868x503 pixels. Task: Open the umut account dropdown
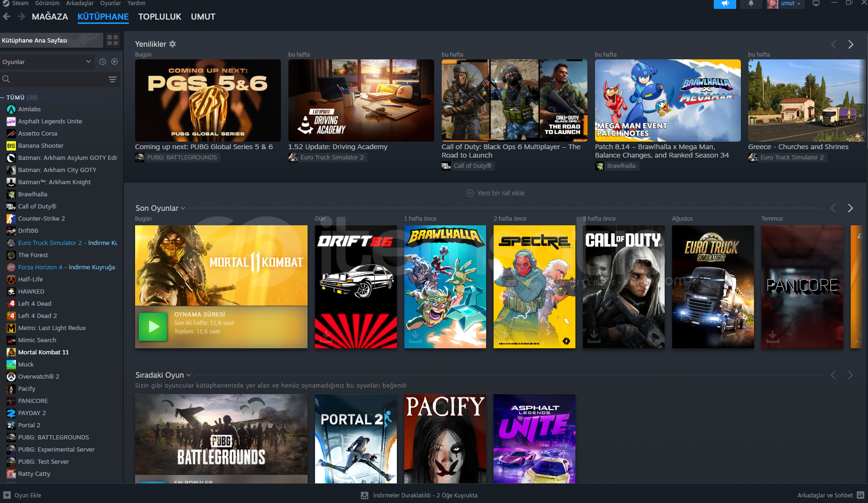[x=791, y=3]
